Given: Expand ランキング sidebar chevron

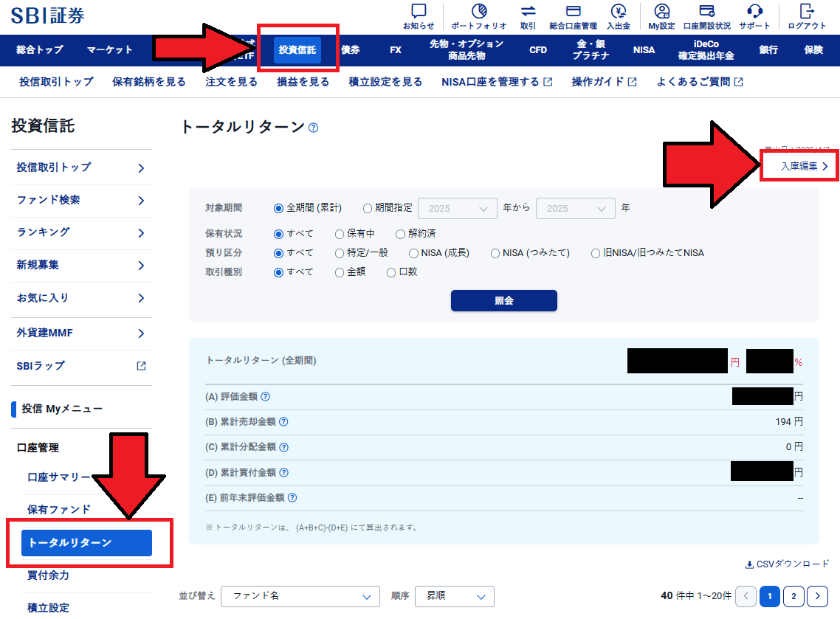Looking at the screenshot, I should coord(141,233).
